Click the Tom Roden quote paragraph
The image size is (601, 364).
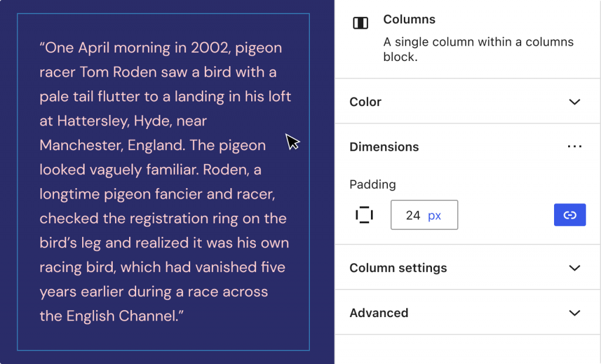pyautogui.click(x=164, y=182)
